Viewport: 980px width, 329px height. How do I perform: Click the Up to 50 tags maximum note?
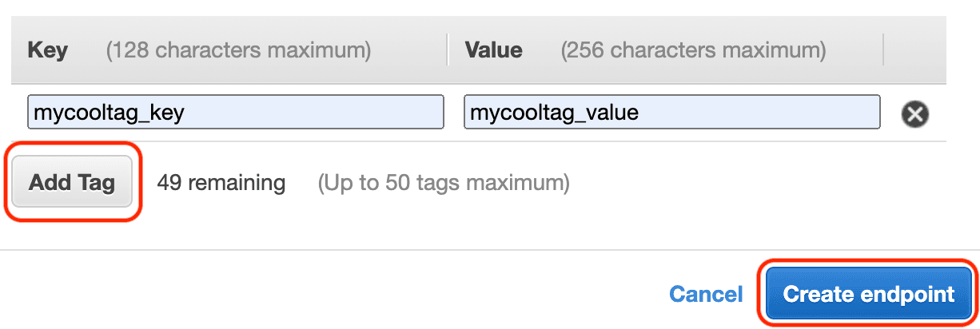click(x=444, y=184)
